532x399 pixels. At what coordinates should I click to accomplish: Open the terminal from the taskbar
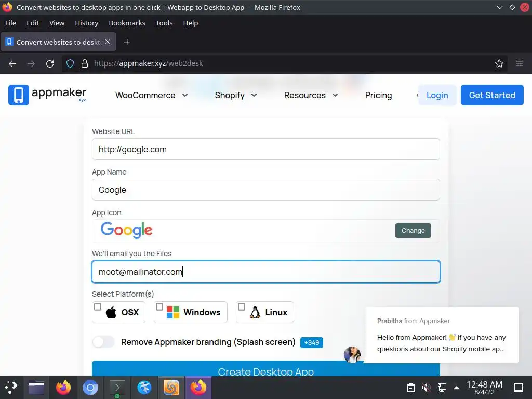[117, 387]
